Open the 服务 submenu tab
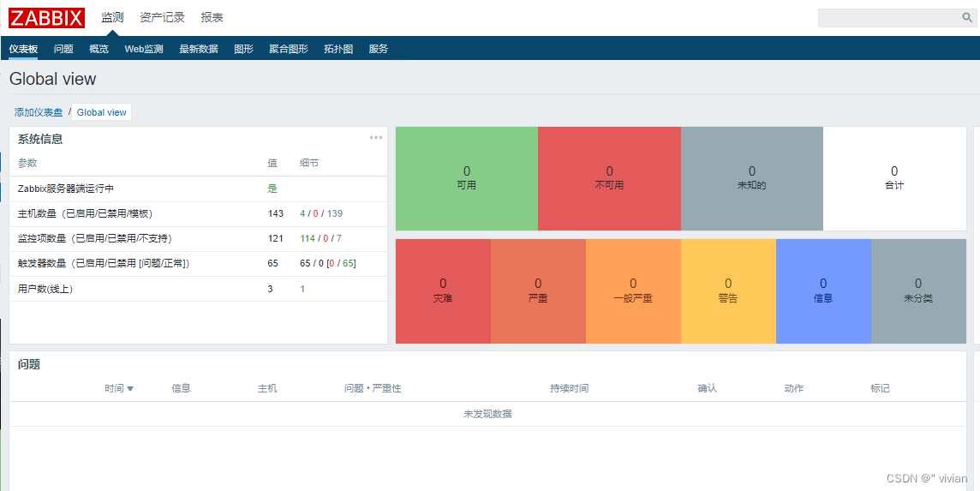 click(378, 49)
